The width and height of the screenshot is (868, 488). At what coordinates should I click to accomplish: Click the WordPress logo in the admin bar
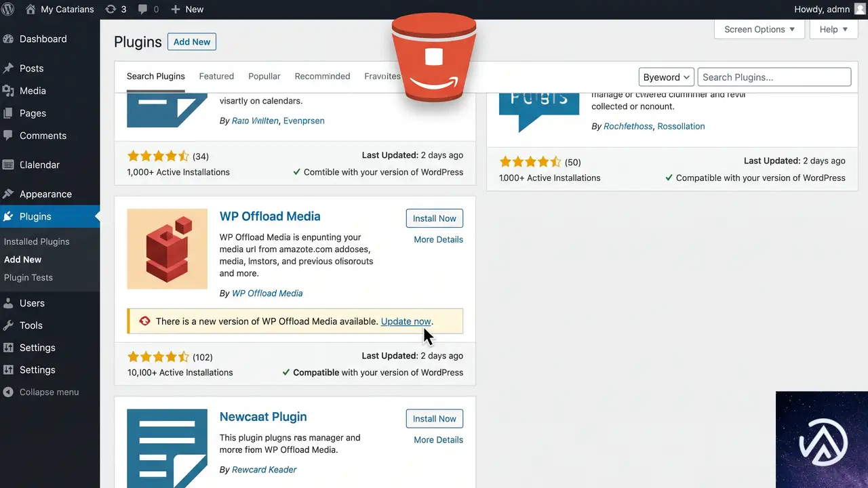pyautogui.click(x=9, y=9)
